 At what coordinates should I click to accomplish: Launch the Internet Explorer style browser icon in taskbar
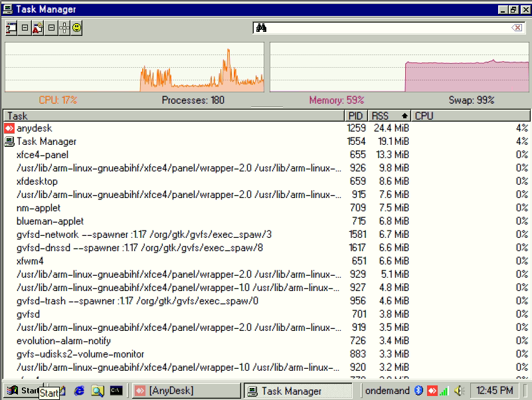tap(80, 391)
